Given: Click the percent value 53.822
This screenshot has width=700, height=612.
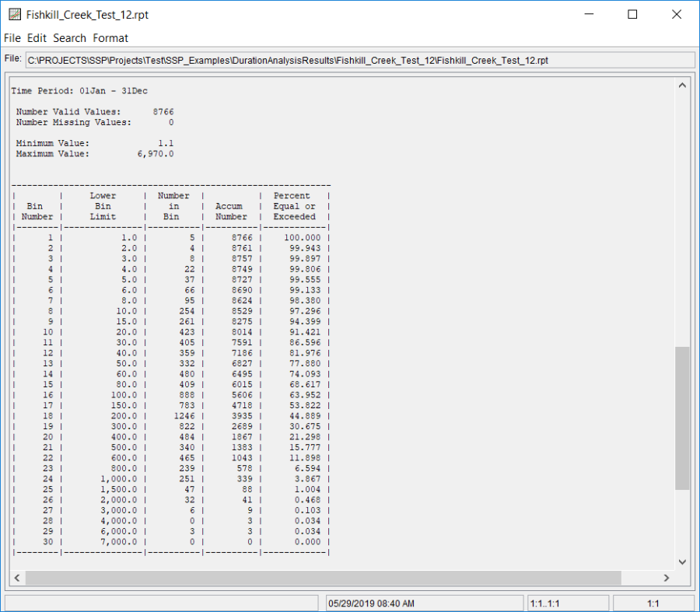Looking at the screenshot, I should click(x=305, y=406).
